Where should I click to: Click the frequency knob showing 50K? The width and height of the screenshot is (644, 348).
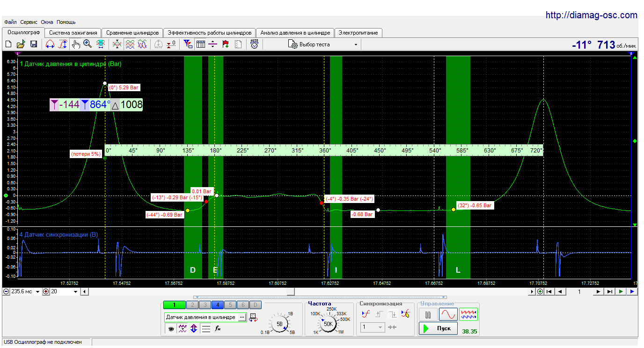point(328,324)
